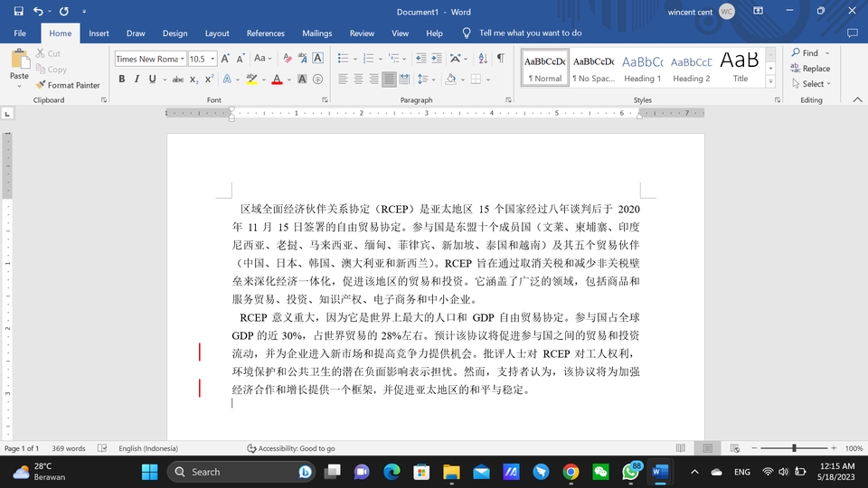Clear all formatting from selection
This screenshot has height=488, width=868.
point(287,58)
